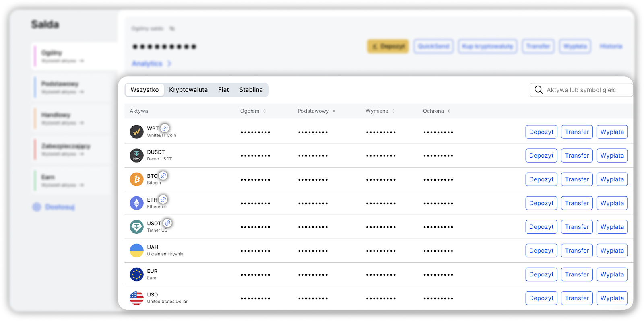The height and width of the screenshot is (321, 644).
Task: Click the Bitcoin coin logo
Action: pyautogui.click(x=136, y=179)
